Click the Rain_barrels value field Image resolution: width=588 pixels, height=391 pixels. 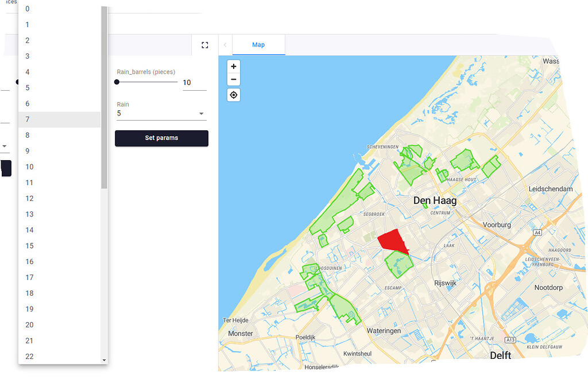coord(194,83)
